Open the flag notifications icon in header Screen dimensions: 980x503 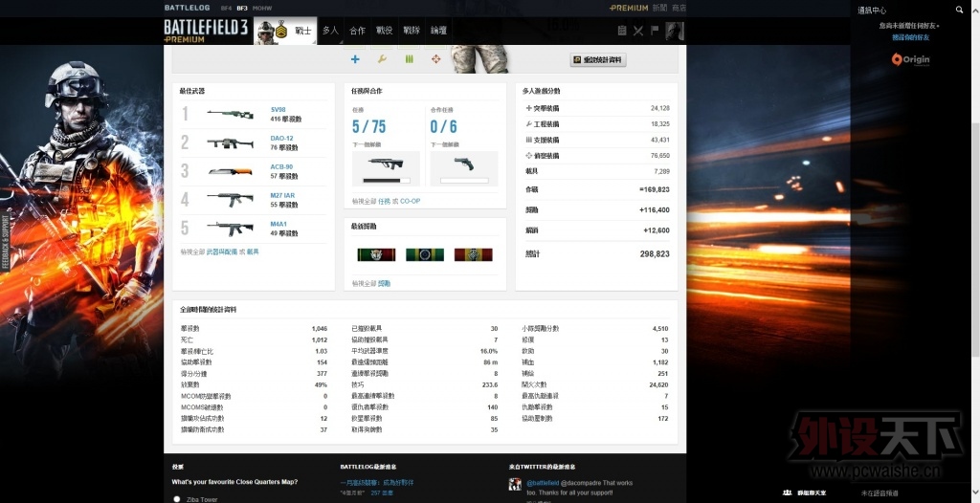(655, 30)
